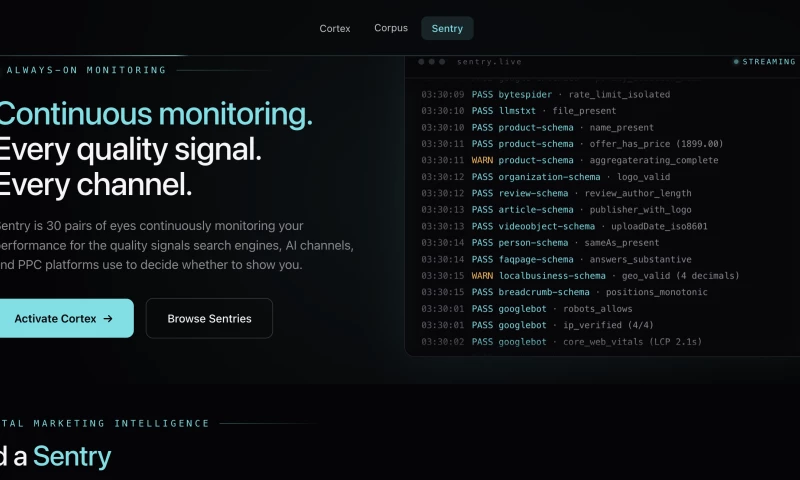The width and height of the screenshot is (800, 480).
Task: Select the Sentry tab
Action: point(447,29)
